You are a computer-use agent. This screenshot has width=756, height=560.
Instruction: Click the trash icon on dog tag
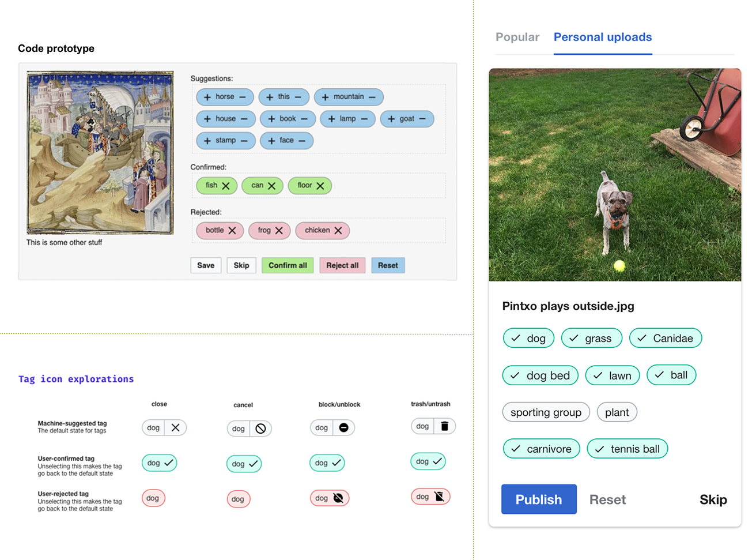[444, 426]
